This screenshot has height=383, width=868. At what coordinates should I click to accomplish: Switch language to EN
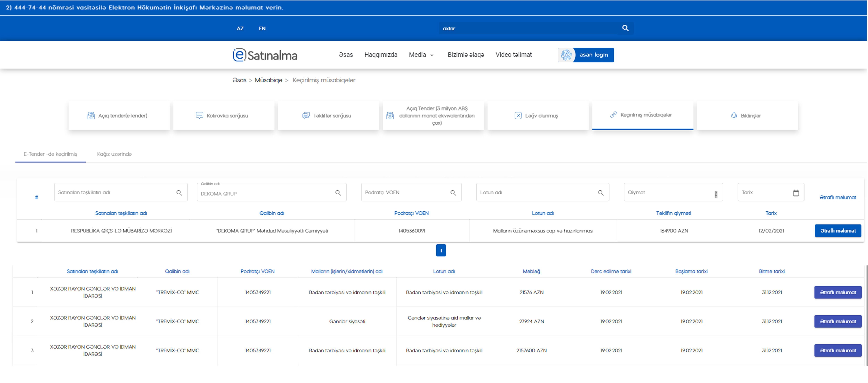(262, 29)
